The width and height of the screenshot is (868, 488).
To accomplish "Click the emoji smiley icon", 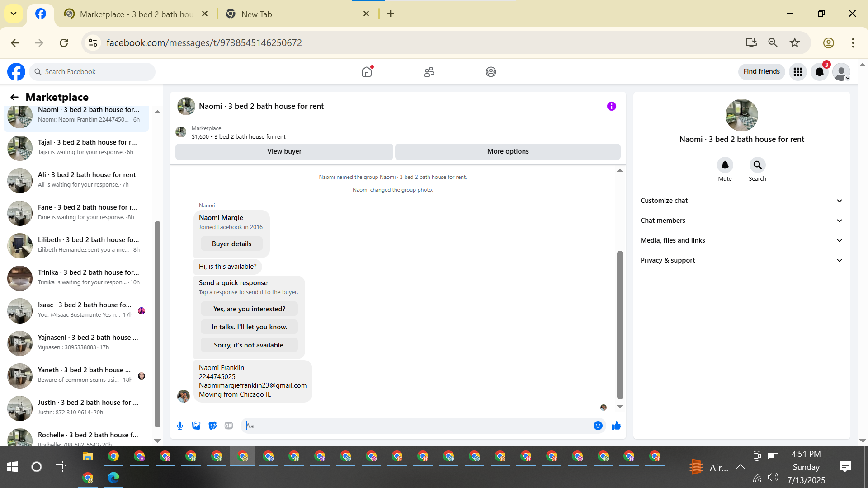I will [598, 426].
